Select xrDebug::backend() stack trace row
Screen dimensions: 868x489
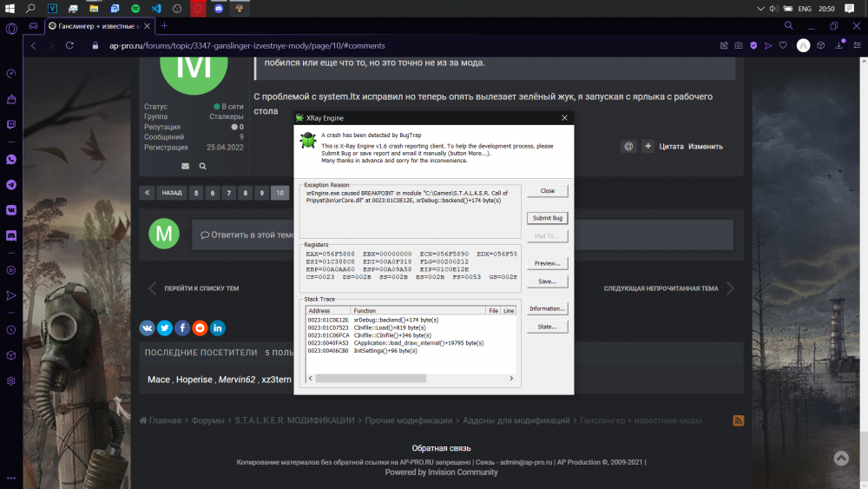411,320
